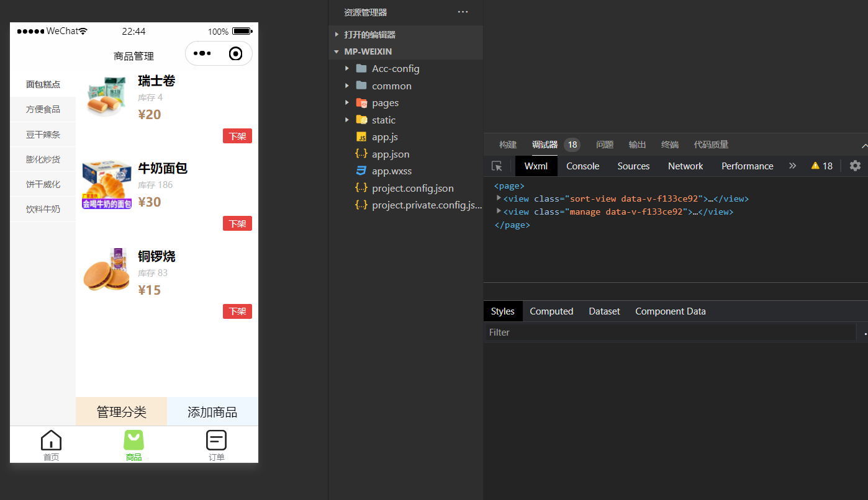Show the 18 warnings indicator
The height and width of the screenshot is (500, 868).
(x=821, y=166)
